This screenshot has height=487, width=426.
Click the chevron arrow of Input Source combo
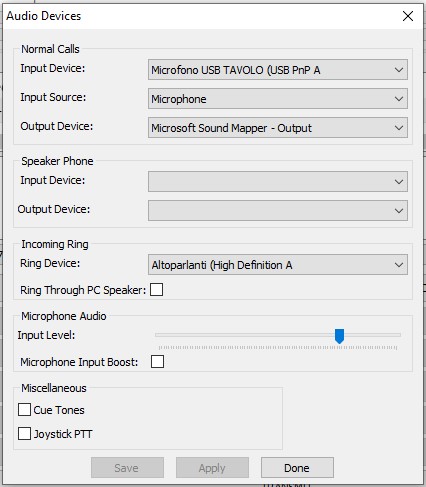pyautogui.click(x=399, y=99)
